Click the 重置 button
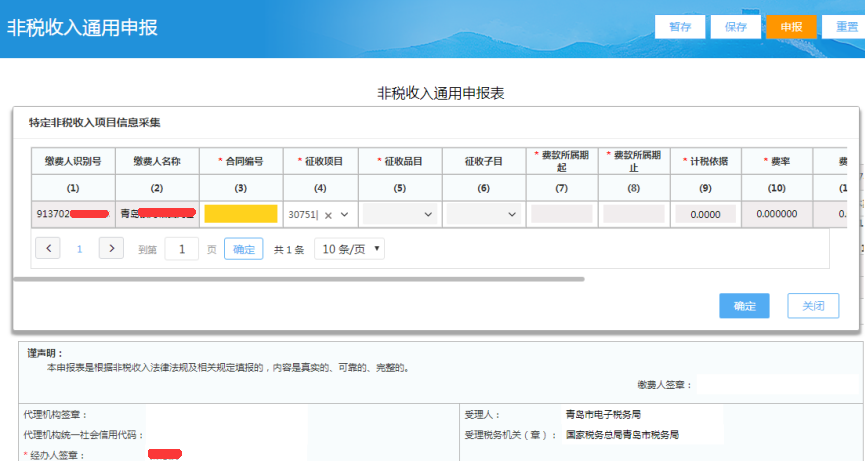Screen dimensions: 865x464 [x=843, y=27]
